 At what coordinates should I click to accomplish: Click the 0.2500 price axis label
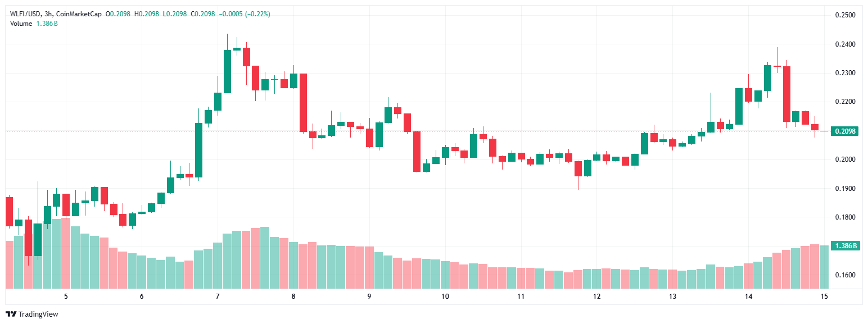(845, 15)
